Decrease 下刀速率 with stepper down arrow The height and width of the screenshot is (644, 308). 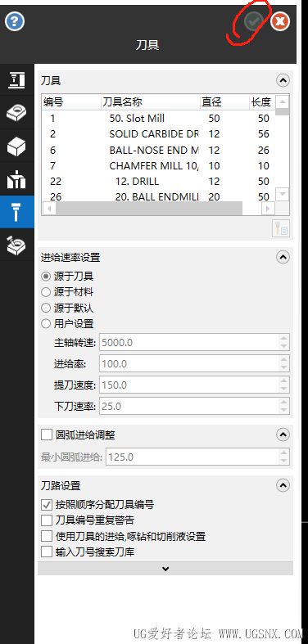[283, 411]
